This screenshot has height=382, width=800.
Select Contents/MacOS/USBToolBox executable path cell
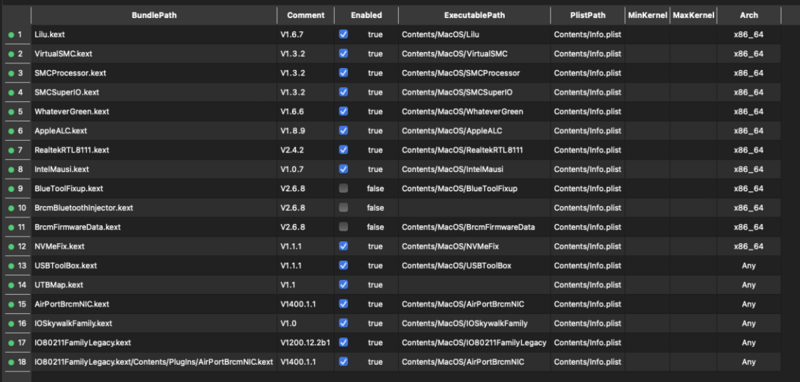coord(474,265)
